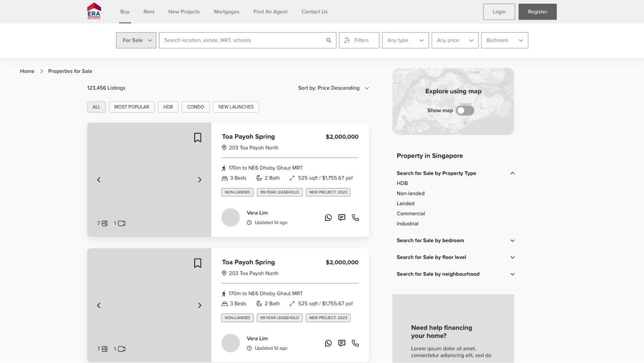Show next photo in first listing
The width and height of the screenshot is (644, 363).
[x=200, y=180]
